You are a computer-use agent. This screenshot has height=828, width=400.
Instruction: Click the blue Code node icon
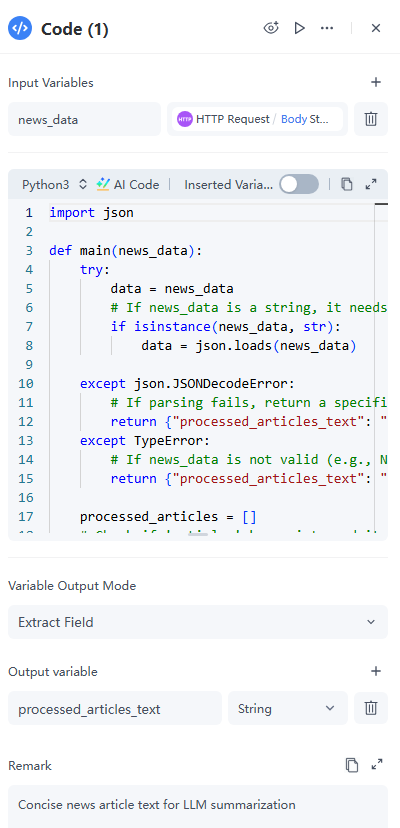point(20,29)
